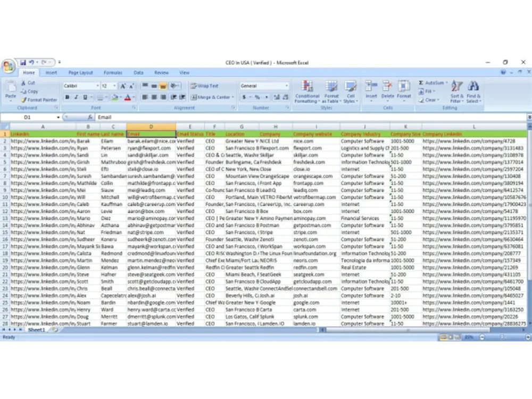Toggle underline formatting
This screenshot has width=532, height=399.
pos(85,97)
